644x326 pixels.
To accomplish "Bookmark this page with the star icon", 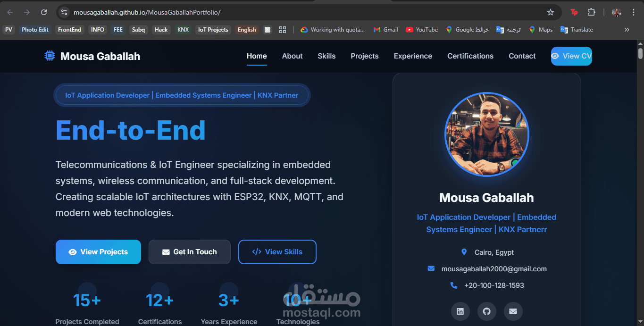I will pos(550,12).
